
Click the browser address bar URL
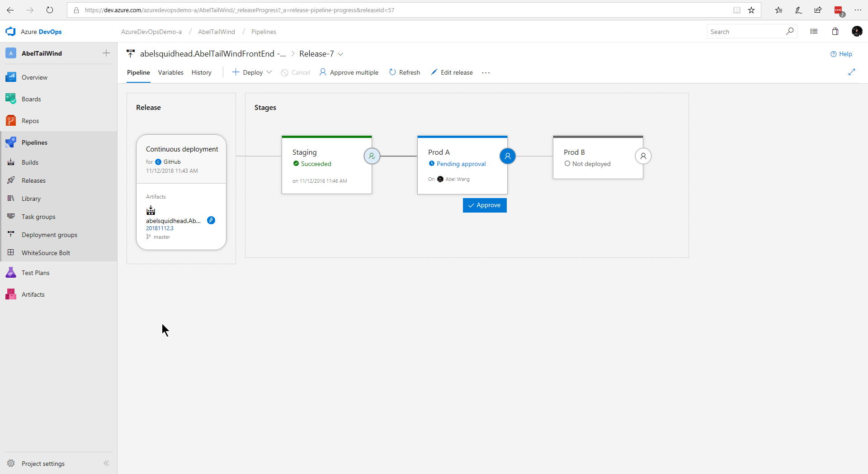click(x=240, y=10)
